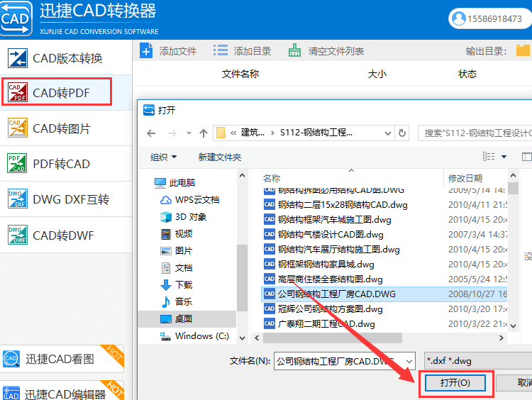The image size is (532, 400).
Task: Select PDF转CAD in the sidebar
Action: pyautogui.click(x=66, y=164)
